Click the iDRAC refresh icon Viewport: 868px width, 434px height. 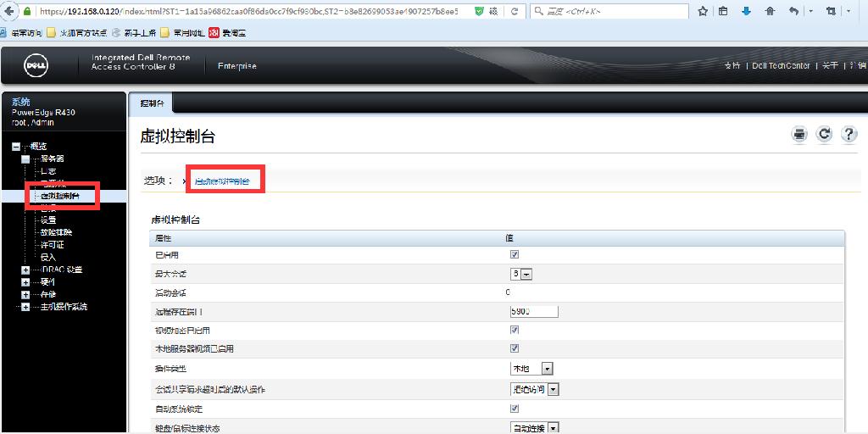pos(824,135)
